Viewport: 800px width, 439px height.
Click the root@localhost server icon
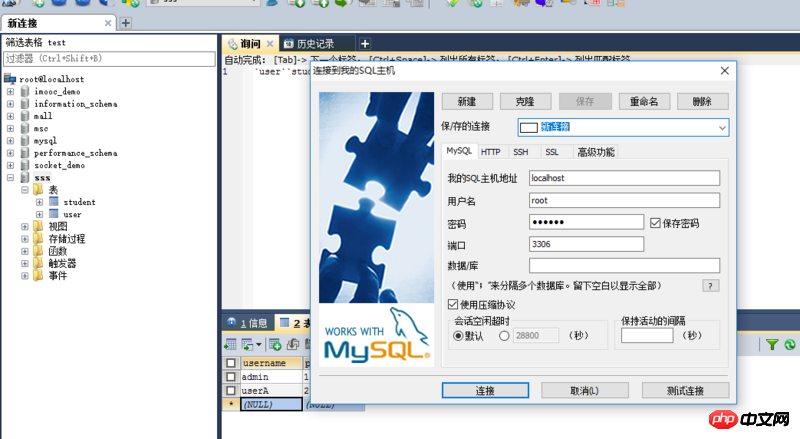coord(10,79)
